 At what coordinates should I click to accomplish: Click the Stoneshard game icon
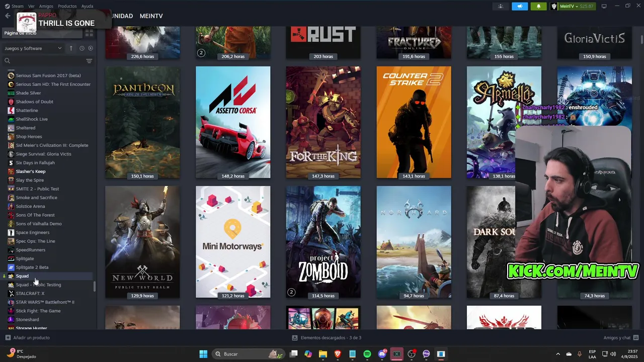point(11,319)
